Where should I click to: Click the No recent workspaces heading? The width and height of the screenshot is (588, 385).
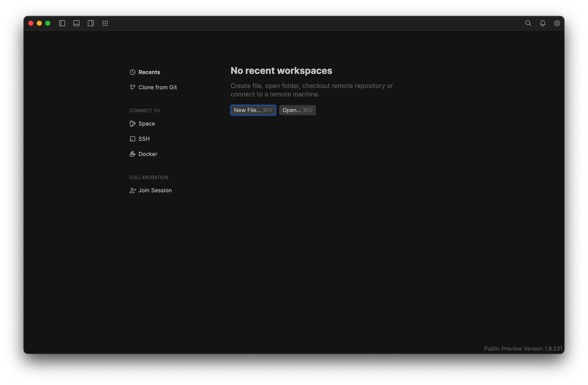tap(281, 71)
